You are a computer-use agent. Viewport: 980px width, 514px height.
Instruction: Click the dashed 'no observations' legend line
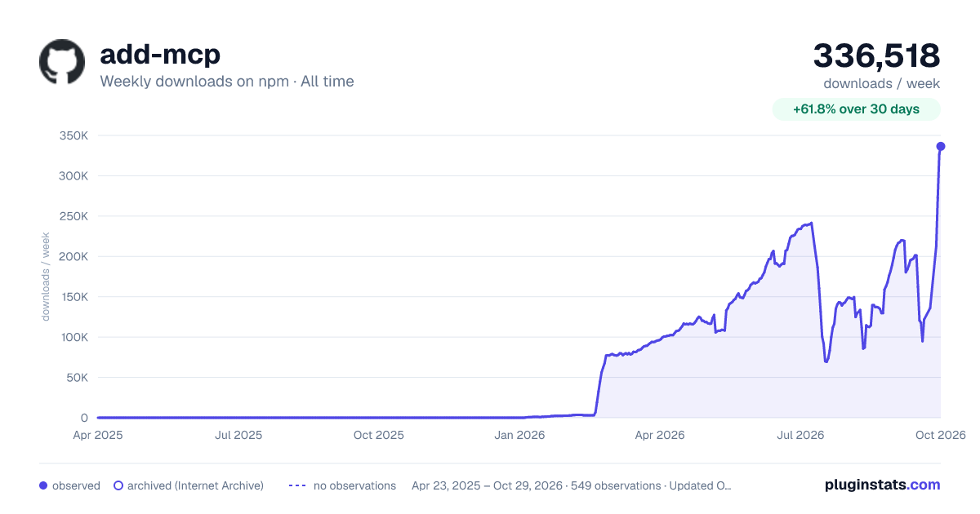point(297,485)
